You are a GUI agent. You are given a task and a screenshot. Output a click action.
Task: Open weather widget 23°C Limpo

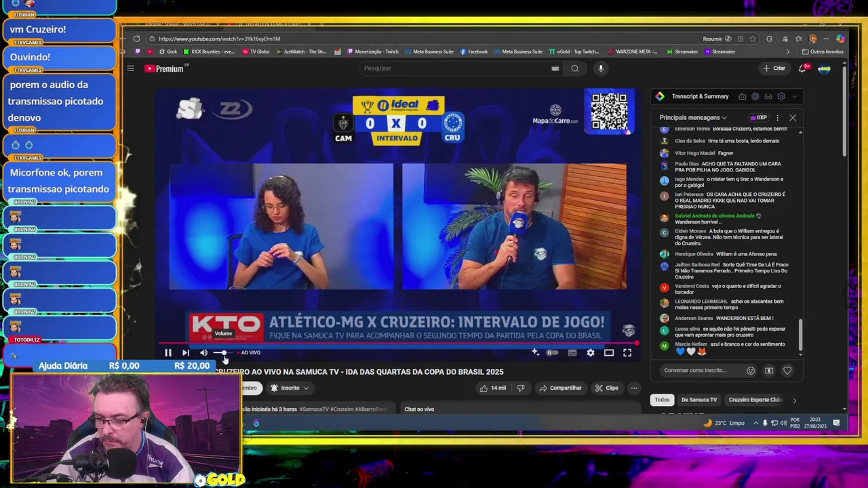point(724,423)
